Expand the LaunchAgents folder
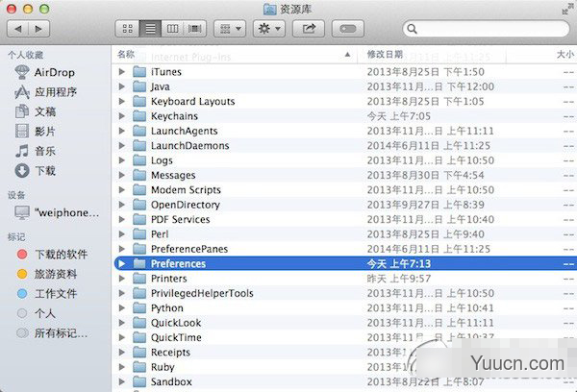Image resolution: width=577 pixels, height=392 pixels. 122,131
